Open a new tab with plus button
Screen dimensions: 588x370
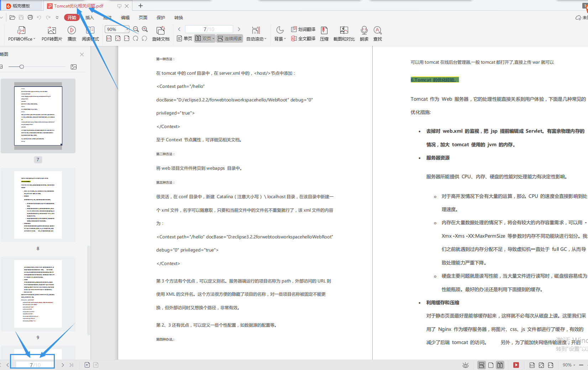click(x=141, y=6)
